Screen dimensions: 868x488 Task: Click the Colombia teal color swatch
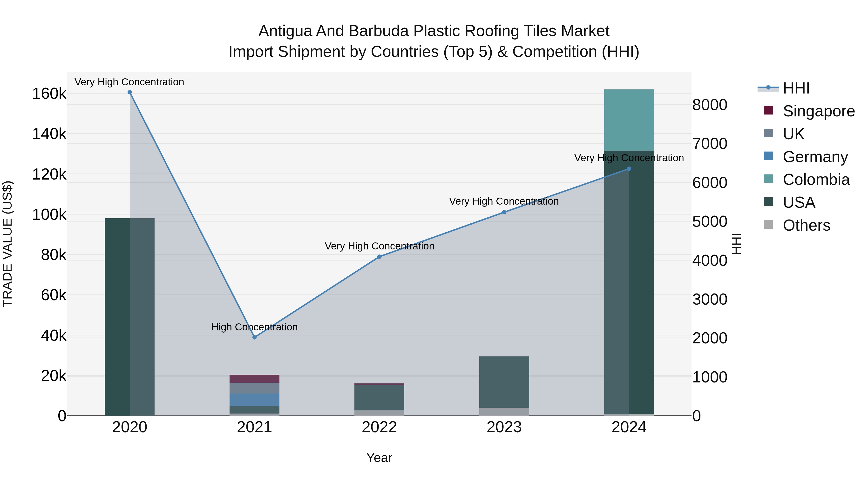[768, 179]
